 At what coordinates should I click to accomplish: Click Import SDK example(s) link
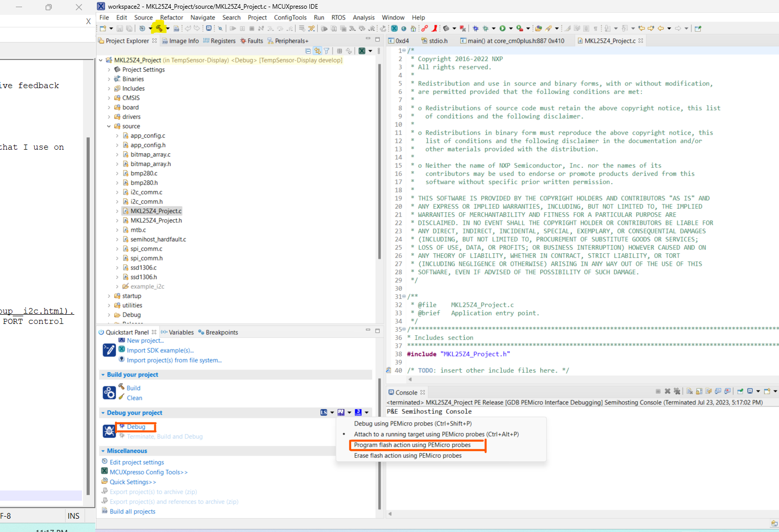click(160, 351)
